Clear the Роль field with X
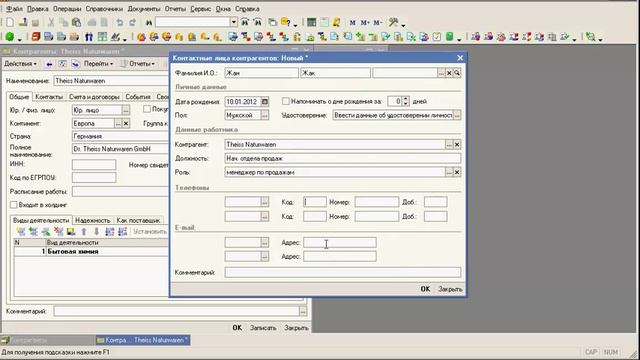This screenshot has width=640, height=360. tap(457, 172)
